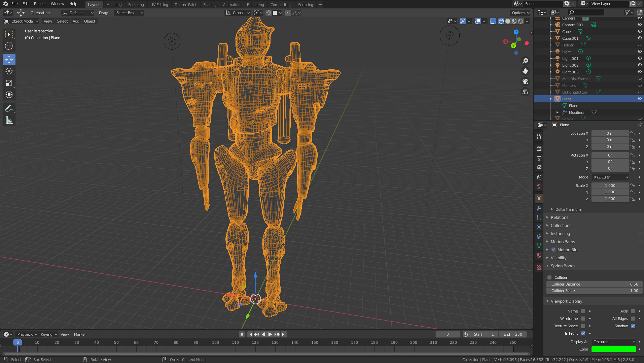The height and width of the screenshot is (363, 644).
Task: Switch to the UV Editing workspace tab
Action: click(159, 5)
